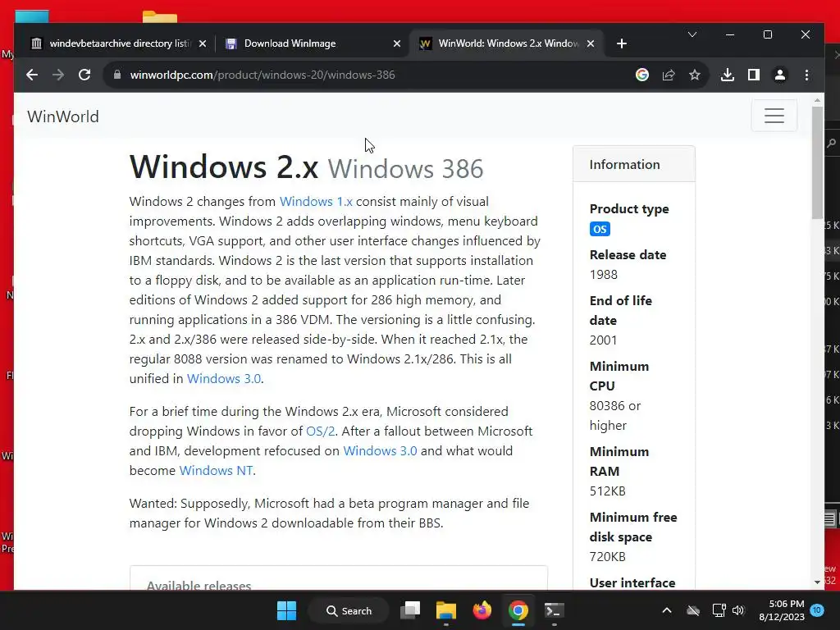Open a new browser tab
840x630 pixels.
622,43
